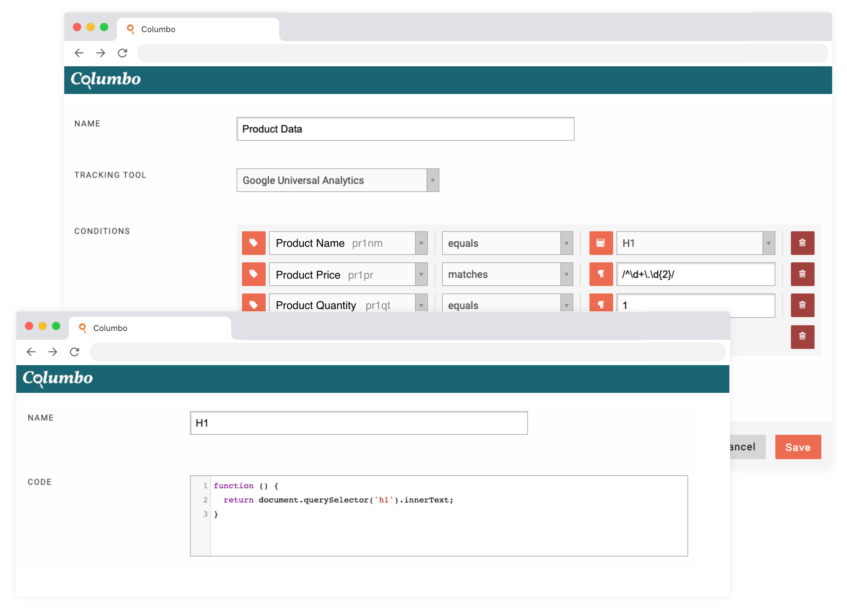Viewport: 847px width, 616px height.
Task: Open the Tracking Tool dropdown
Action: (338, 181)
